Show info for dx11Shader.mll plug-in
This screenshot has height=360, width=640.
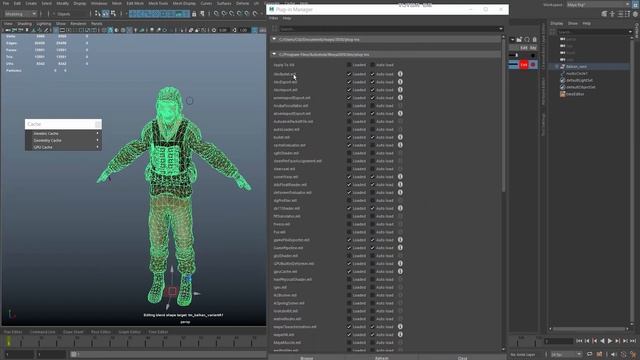400,208
